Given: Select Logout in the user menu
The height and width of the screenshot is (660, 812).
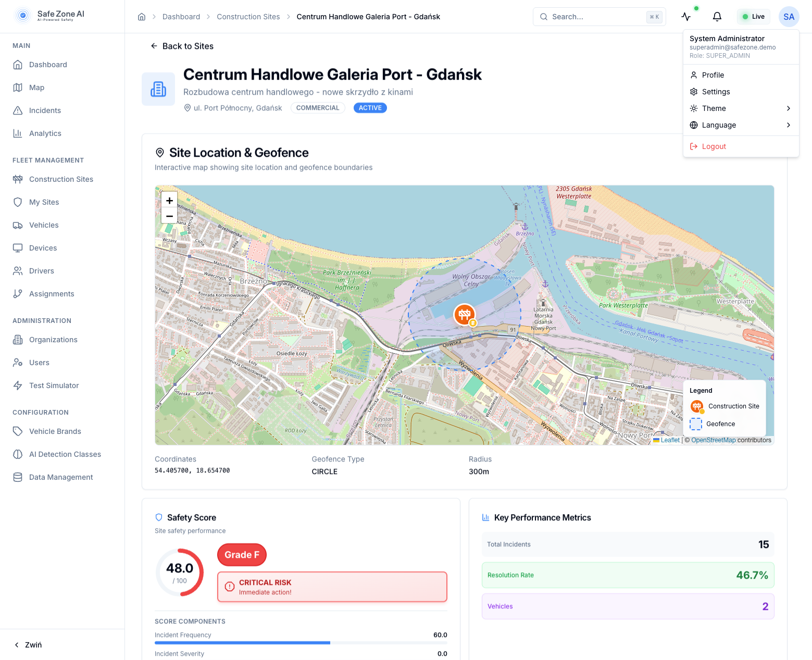Looking at the screenshot, I should coord(714,146).
